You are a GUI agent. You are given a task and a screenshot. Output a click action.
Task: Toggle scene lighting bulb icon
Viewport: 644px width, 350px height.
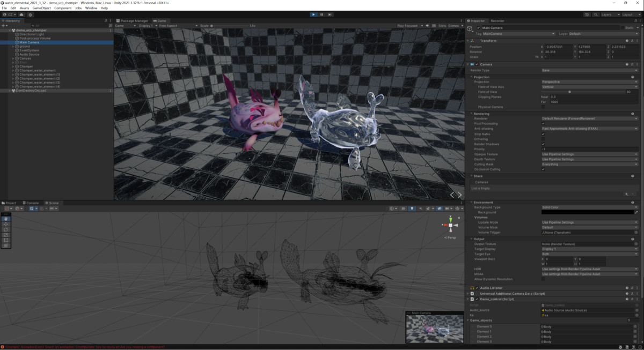pos(412,208)
